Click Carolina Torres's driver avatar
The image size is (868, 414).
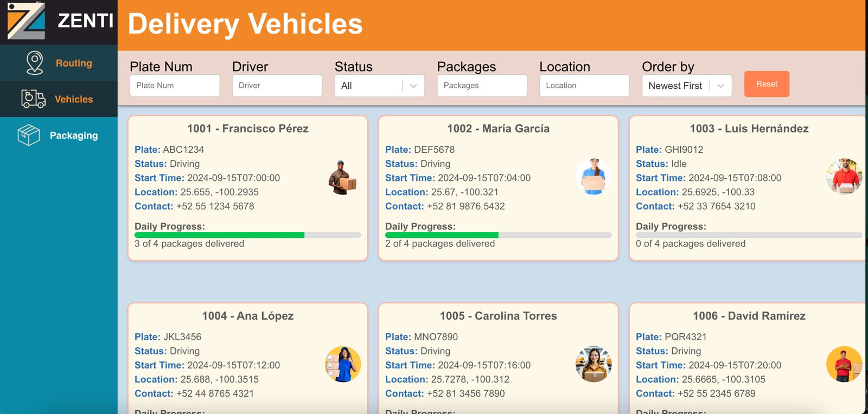coord(593,364)
